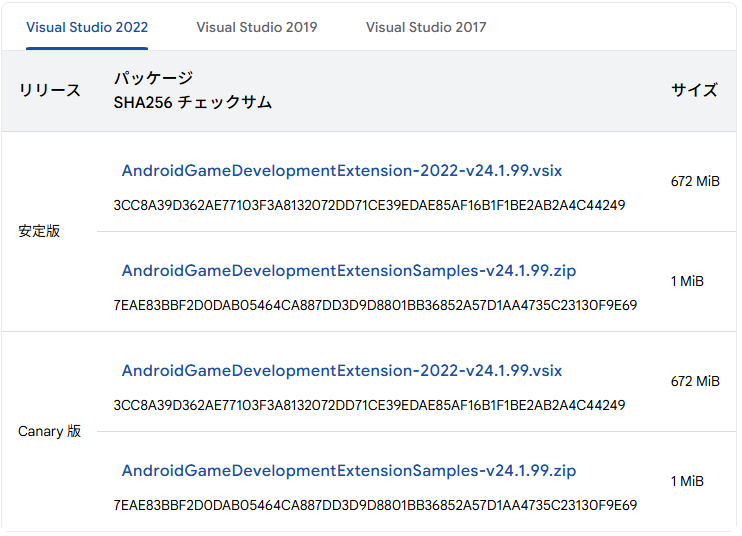
Task: Switch to the Visual Studio 2022 tab
Action: pyautogui.click(x=87, y=27)
